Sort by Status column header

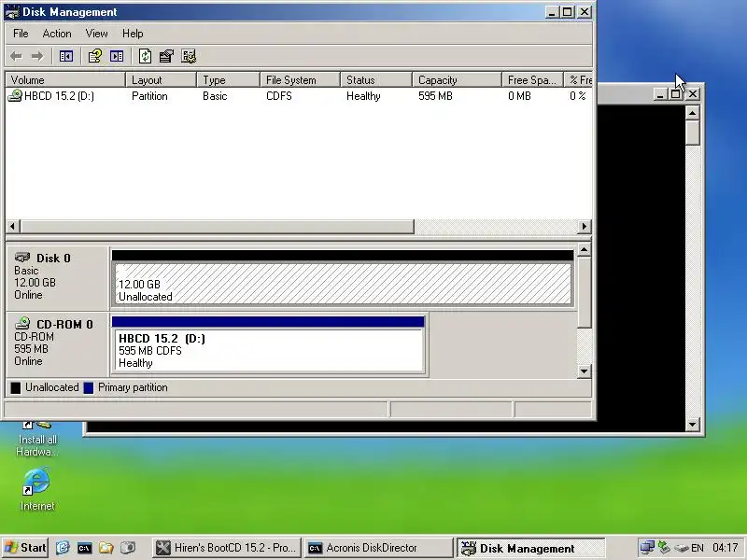pyautogui.click(x=376, y=80)
